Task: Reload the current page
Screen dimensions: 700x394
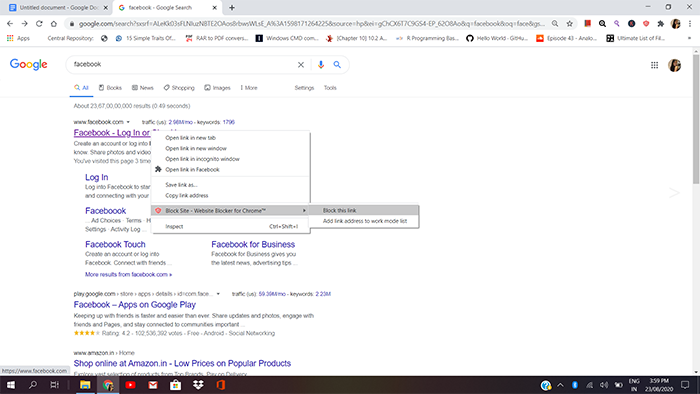Action: [x=39, y=24]
